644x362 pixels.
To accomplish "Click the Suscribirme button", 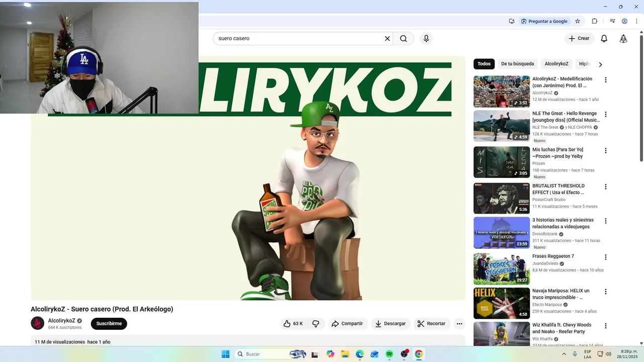I will tap(109, 324).
